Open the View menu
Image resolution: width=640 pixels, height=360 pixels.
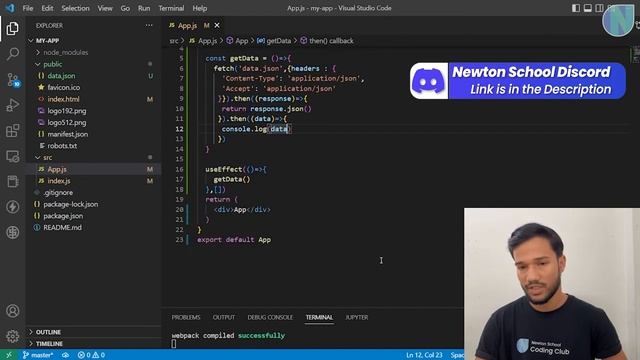[105, 8]
